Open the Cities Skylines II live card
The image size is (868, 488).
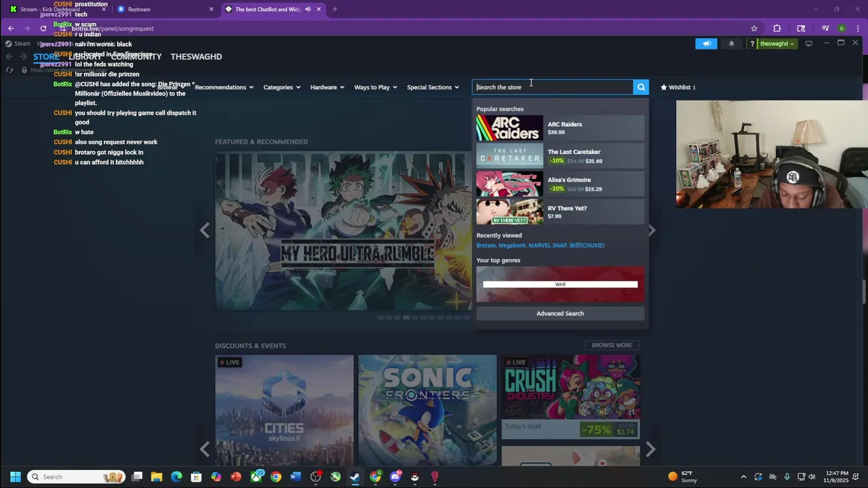(284, 410)
